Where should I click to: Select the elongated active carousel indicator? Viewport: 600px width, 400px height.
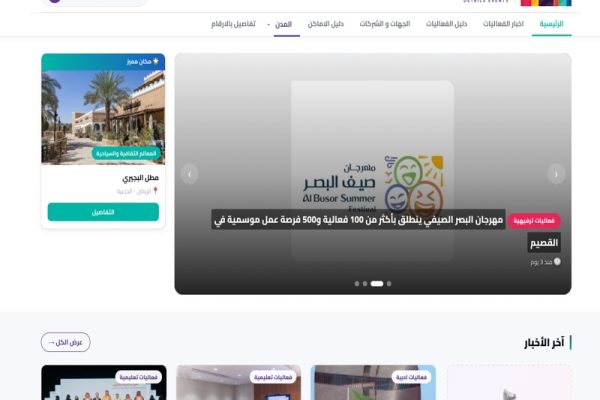[377, 284]
